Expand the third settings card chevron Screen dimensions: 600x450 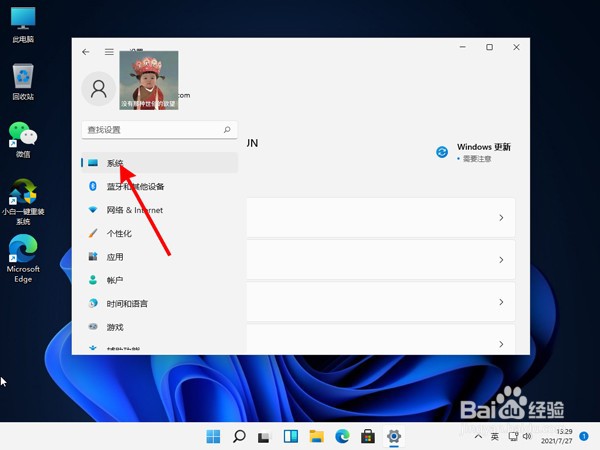tap(501, 302)
